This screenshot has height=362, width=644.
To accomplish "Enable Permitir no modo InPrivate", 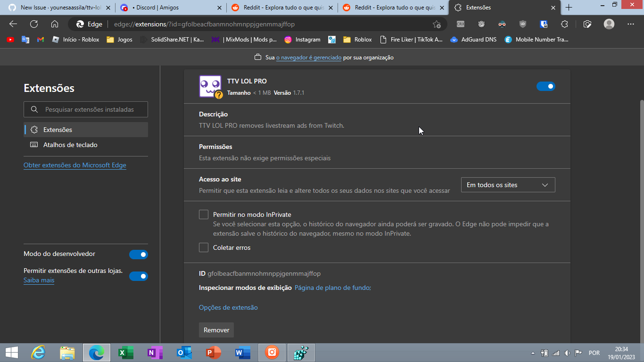I will [x=204, y=214].
